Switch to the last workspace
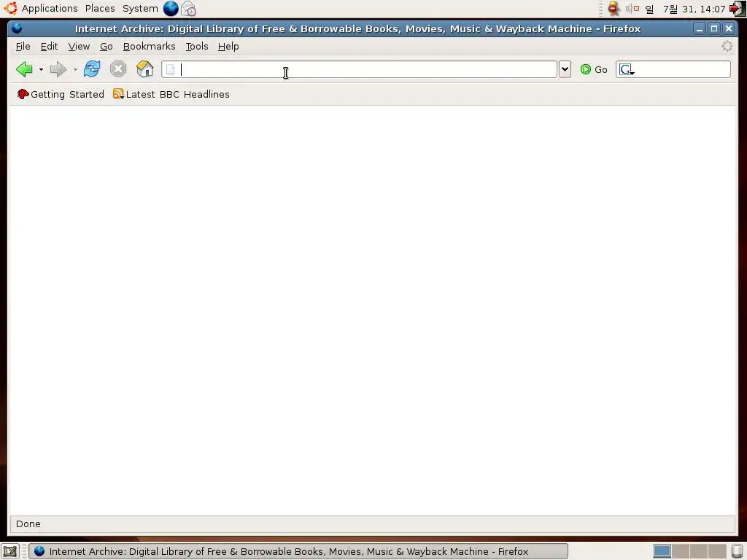 coord(717,551)
